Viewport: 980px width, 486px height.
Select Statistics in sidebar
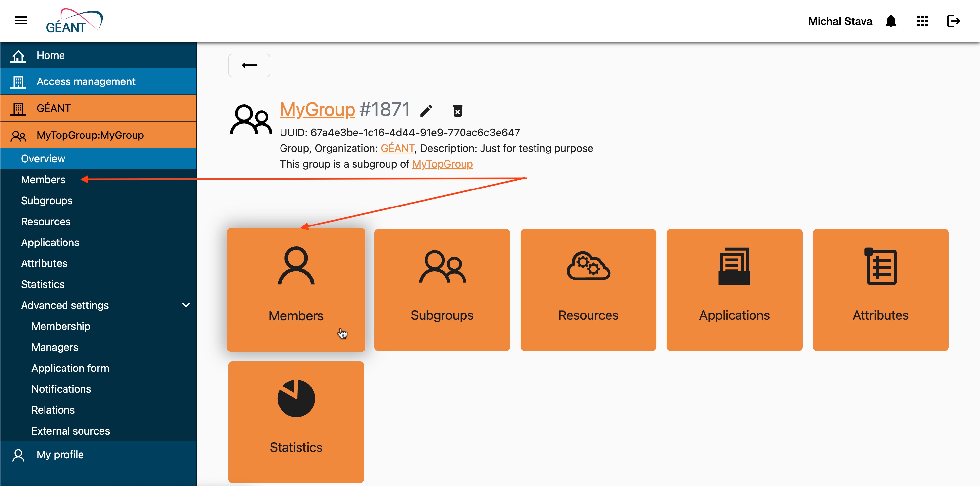[99, 284]
